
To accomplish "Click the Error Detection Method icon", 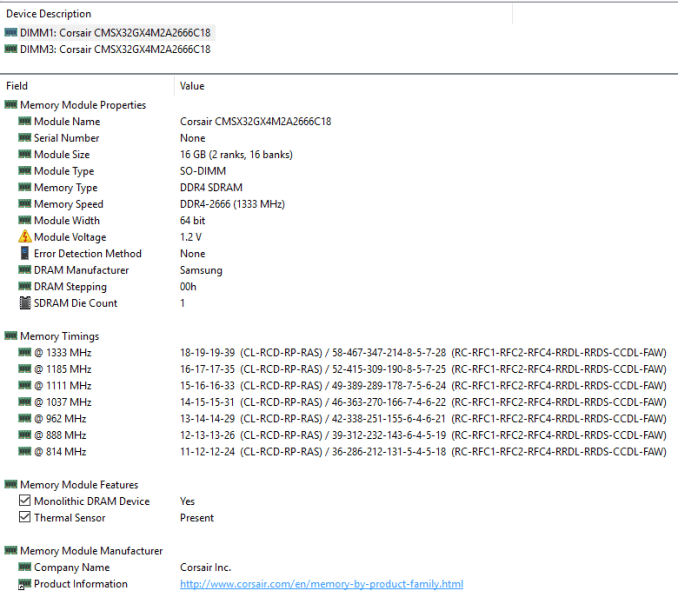I will pyautogui.click(x=25, y=254).
